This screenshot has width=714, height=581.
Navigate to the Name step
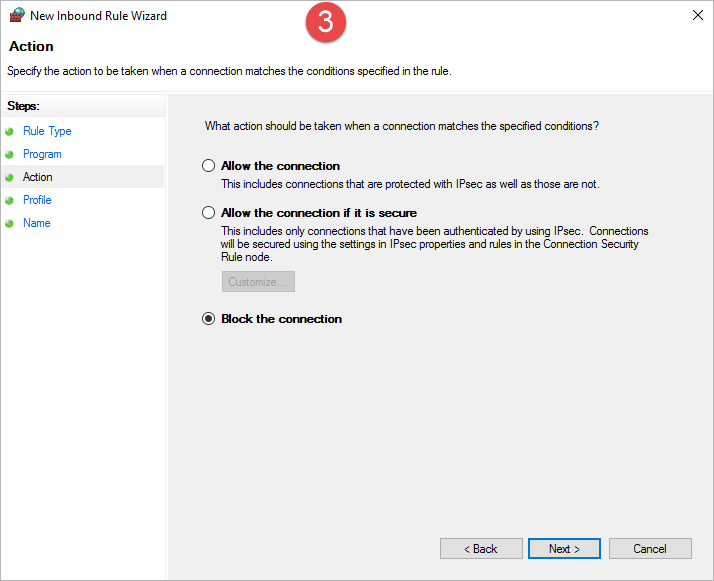[x=36, y=223]
